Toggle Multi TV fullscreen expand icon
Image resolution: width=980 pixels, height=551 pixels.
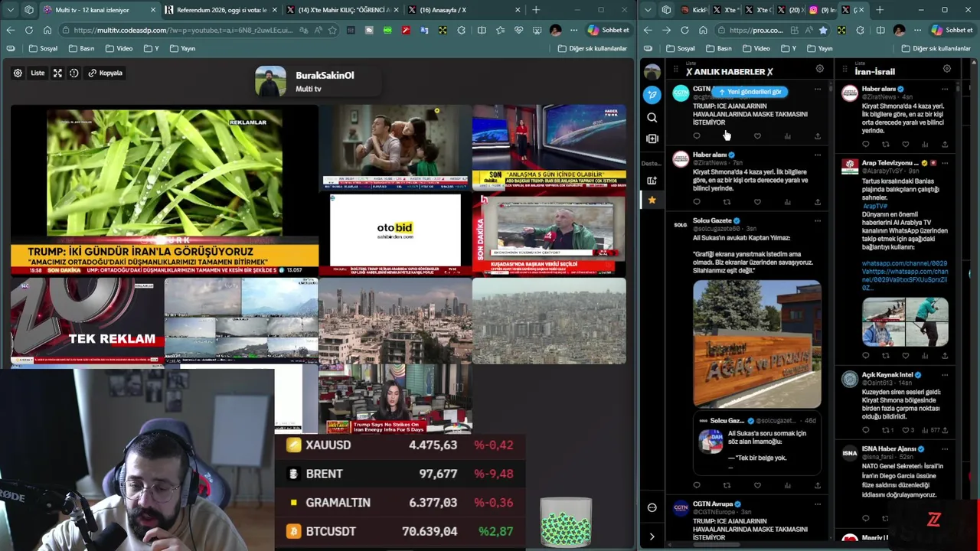(x=57, y=73)
